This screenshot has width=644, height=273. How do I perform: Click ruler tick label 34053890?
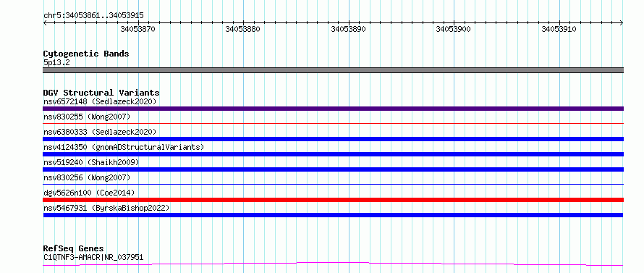[348, 29]
